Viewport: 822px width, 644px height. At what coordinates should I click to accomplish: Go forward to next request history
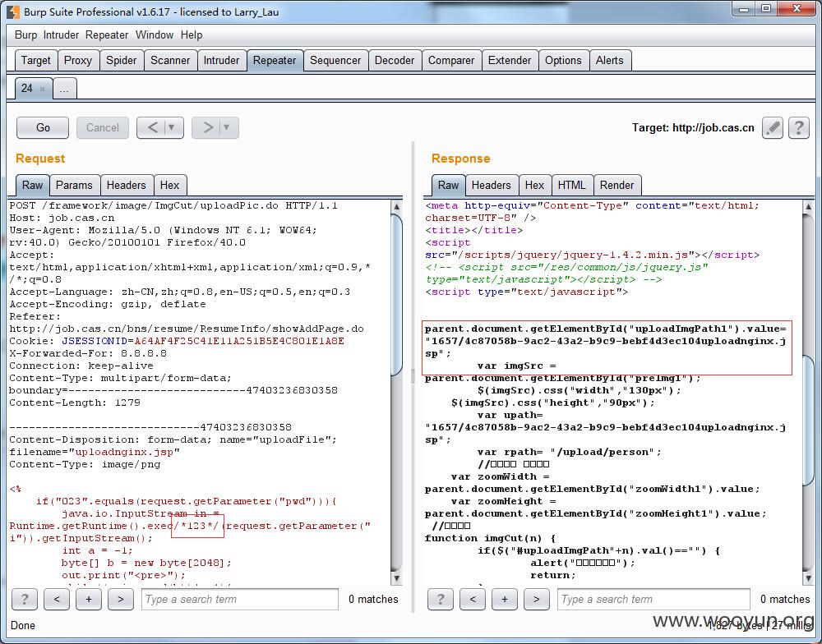pos(208,127)
